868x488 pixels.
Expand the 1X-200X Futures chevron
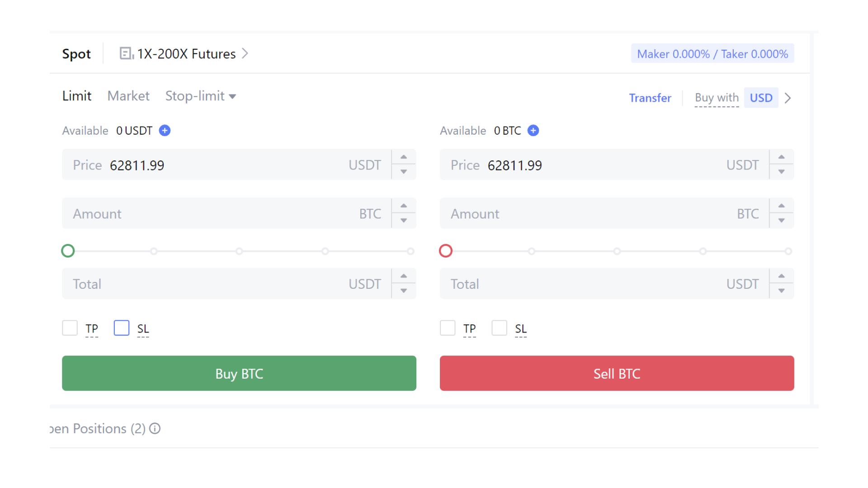click(x=245, y=53)
